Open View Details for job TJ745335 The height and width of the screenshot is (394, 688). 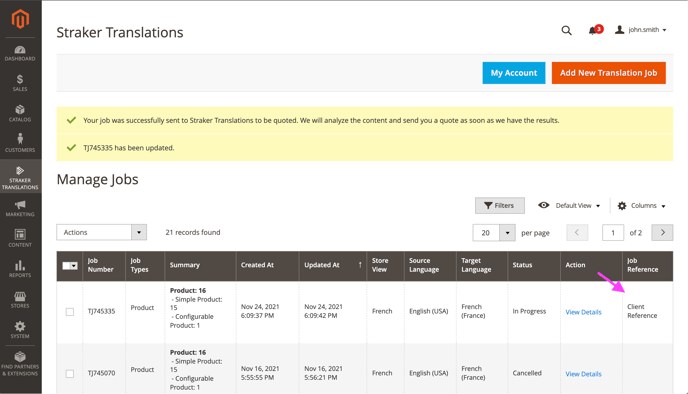click(583, 312)
